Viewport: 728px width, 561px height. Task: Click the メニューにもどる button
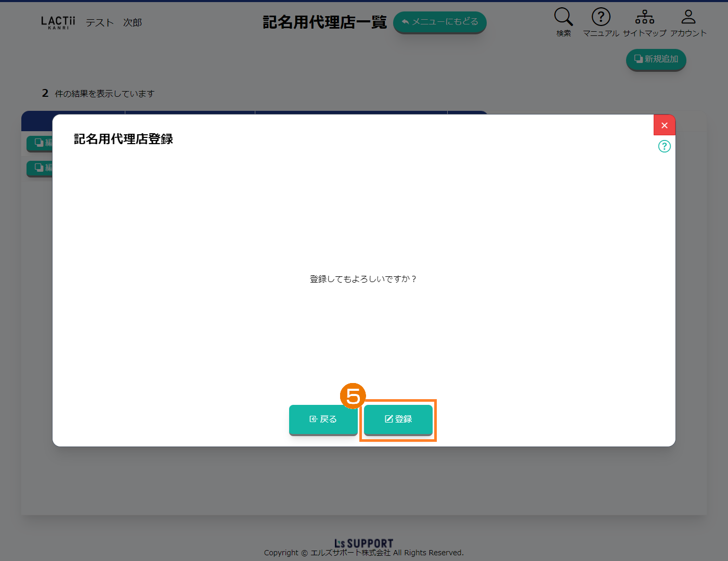[439, 22]
